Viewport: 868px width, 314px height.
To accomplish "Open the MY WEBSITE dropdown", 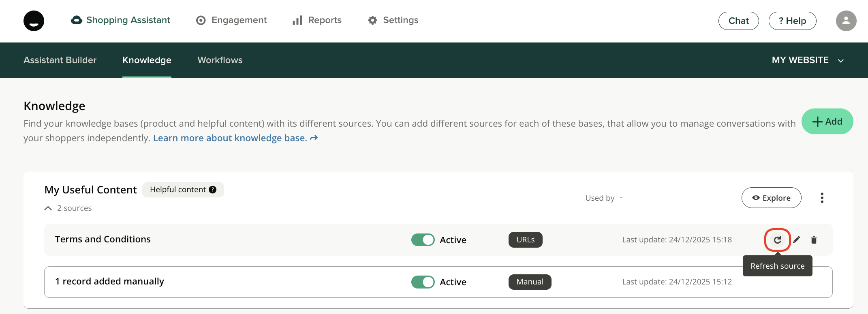I will [807, 60].
